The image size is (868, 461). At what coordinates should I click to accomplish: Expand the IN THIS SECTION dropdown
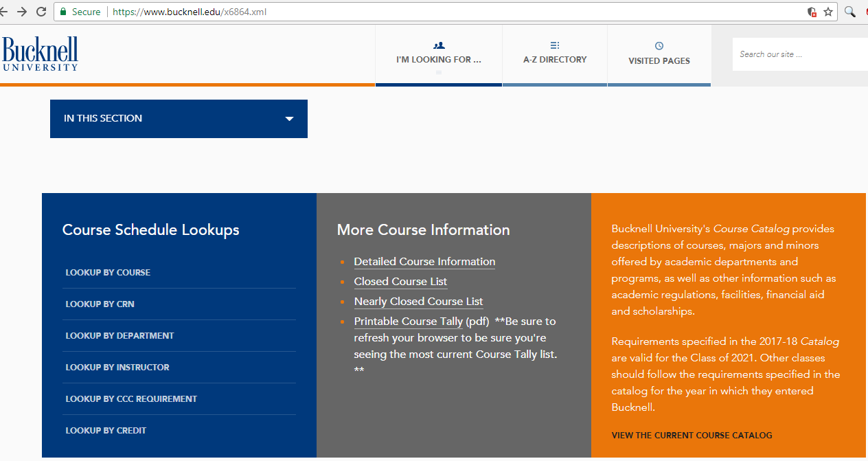pyautogui.click(x=179, y=119)
